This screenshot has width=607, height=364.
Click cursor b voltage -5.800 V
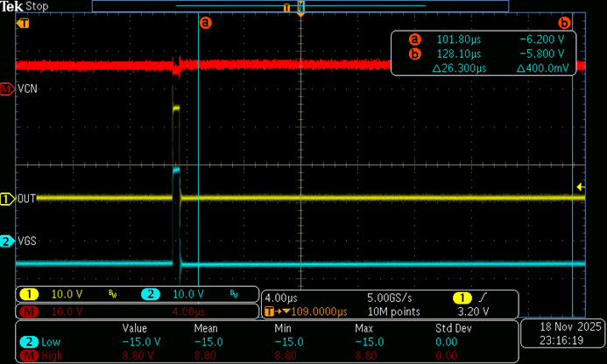[x=542, y=53]
